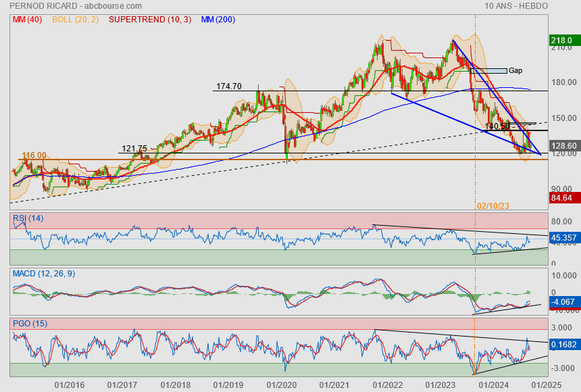Click the 10.000 MACD axis label
The width and height of the screenshot is (581, 392).
click(x=564, y=276)
